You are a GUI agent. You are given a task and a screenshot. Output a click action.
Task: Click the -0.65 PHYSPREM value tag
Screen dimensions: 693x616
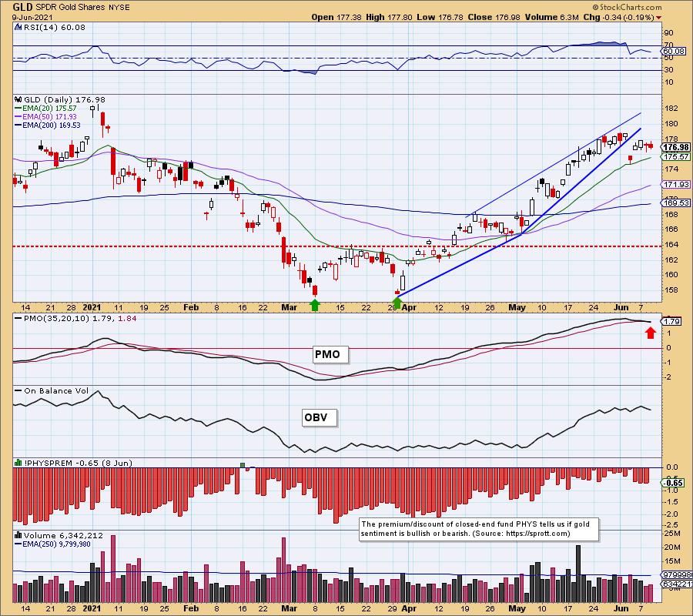click(x=673, y=483)
